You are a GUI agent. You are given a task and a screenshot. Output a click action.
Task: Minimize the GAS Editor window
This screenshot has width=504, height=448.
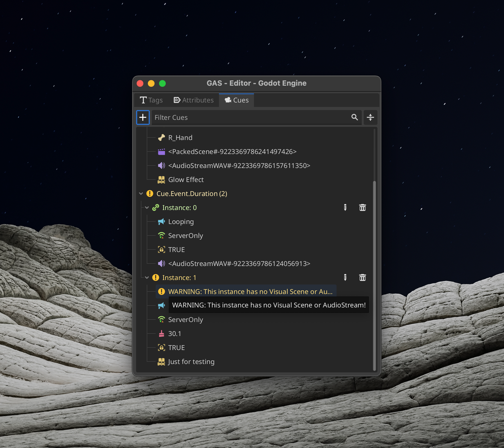[151, 83]
